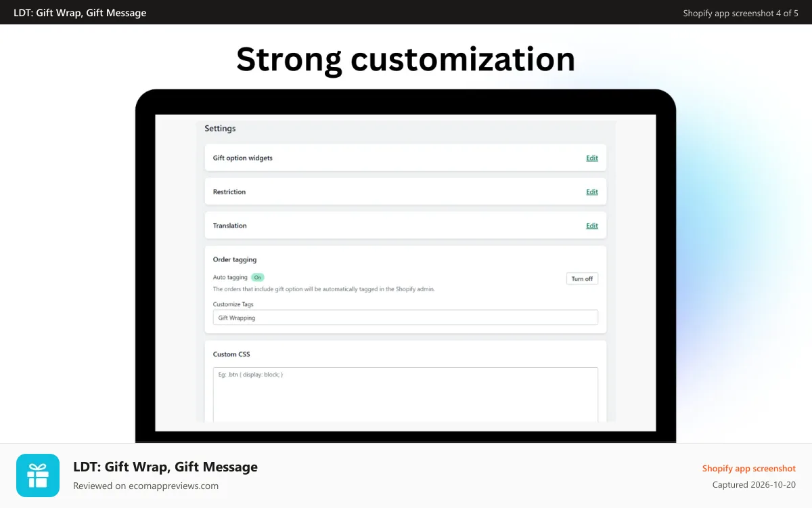Click the Captured 2026-10-20 date text
812x508 pixels.
coord(754,485)
